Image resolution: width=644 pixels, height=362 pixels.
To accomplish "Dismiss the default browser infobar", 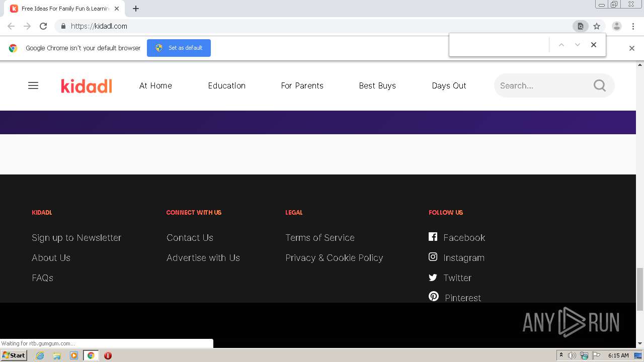I will [632, 48].
